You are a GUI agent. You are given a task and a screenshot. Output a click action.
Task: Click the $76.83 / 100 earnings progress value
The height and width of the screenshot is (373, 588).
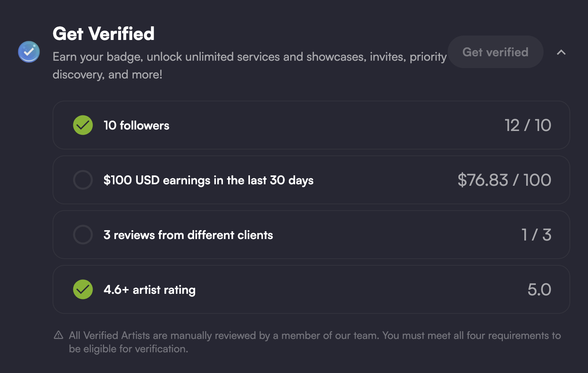coord(504,180)
